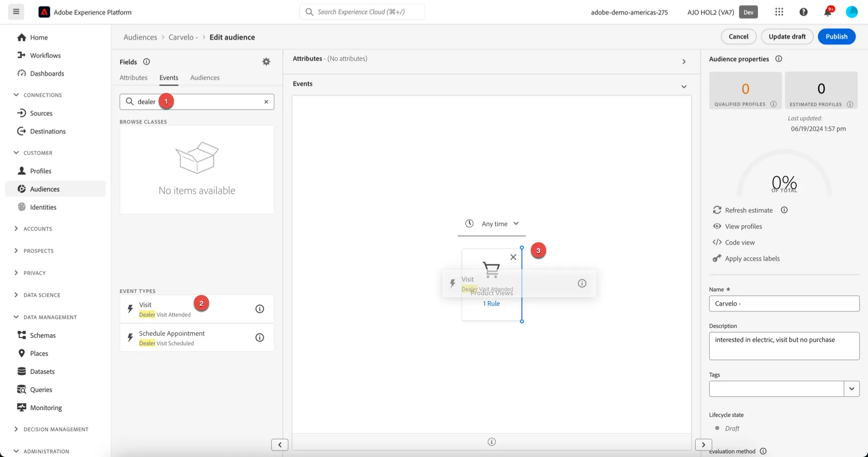Image resolution: width=868 pixels, height=457 pixels.
Task: Expand the Accounts section
Action: [x=16, y=228]
